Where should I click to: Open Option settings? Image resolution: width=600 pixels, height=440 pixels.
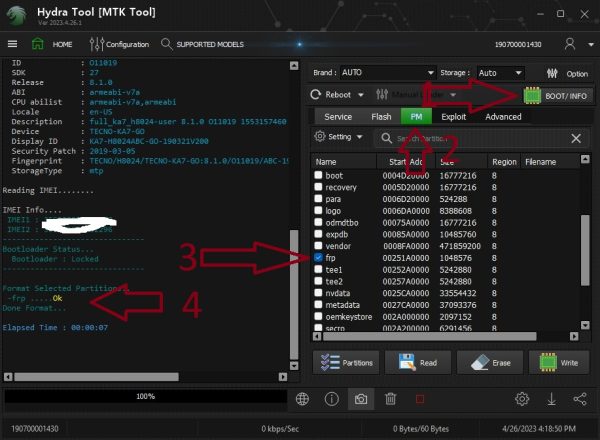coord(567,73)
